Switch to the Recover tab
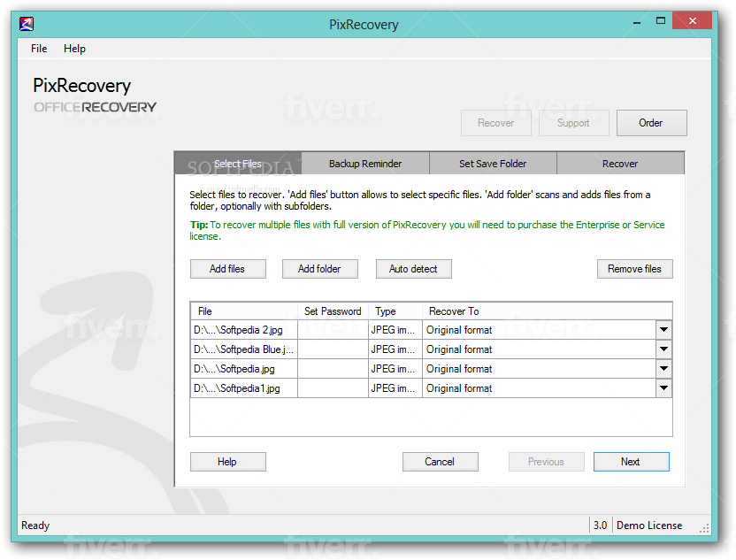Viewport: 736px width, 560px height. coord(620,164)
